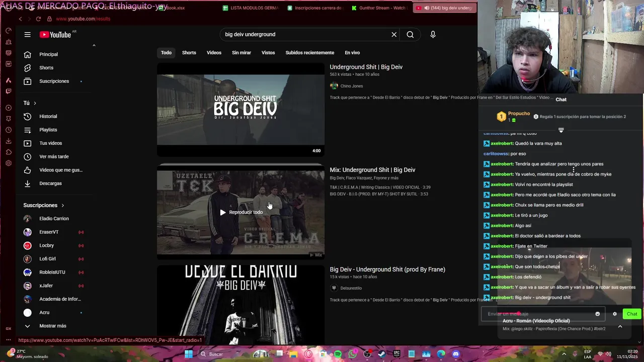Viewport: 644px width, 362px height.
Task: Open Spotify from the taskbar
Action: click(x=338, y=354)
